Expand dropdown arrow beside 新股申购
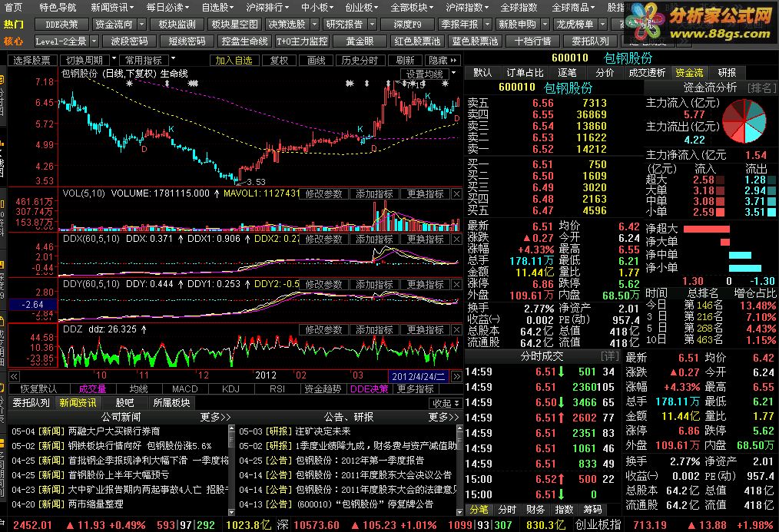Viewport: 779px width, 532px height. (x=545, y=24)
